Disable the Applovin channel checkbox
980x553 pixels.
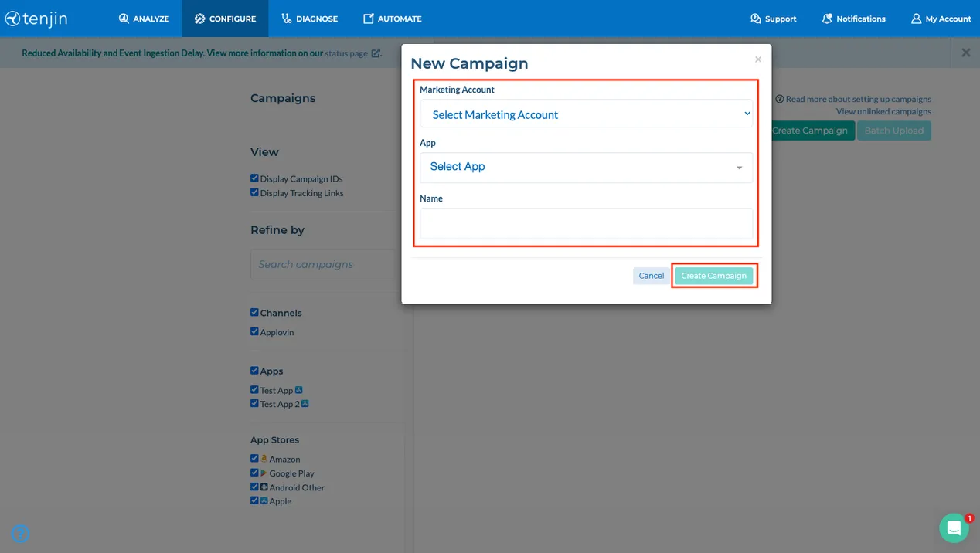click(254, 331)
